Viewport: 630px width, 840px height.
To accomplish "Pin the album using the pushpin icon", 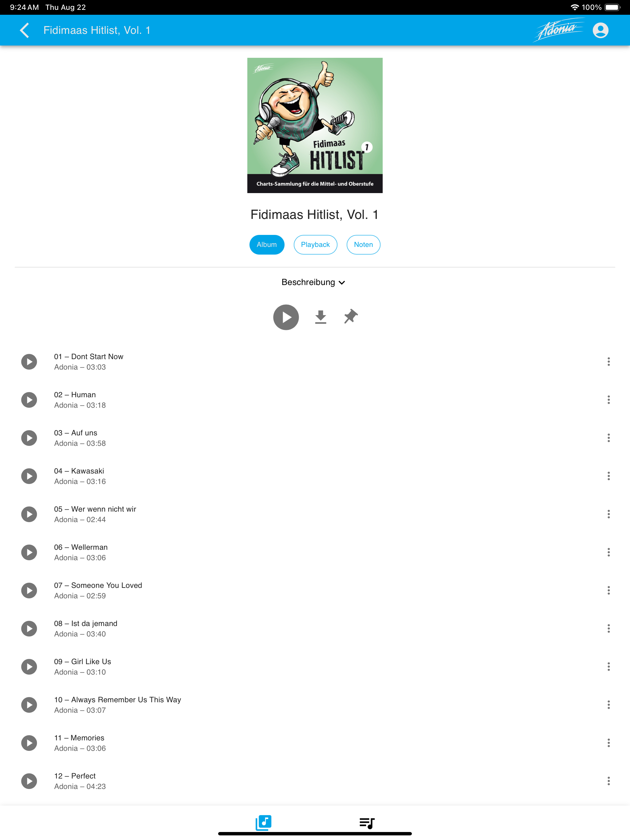I will point(351,317).
